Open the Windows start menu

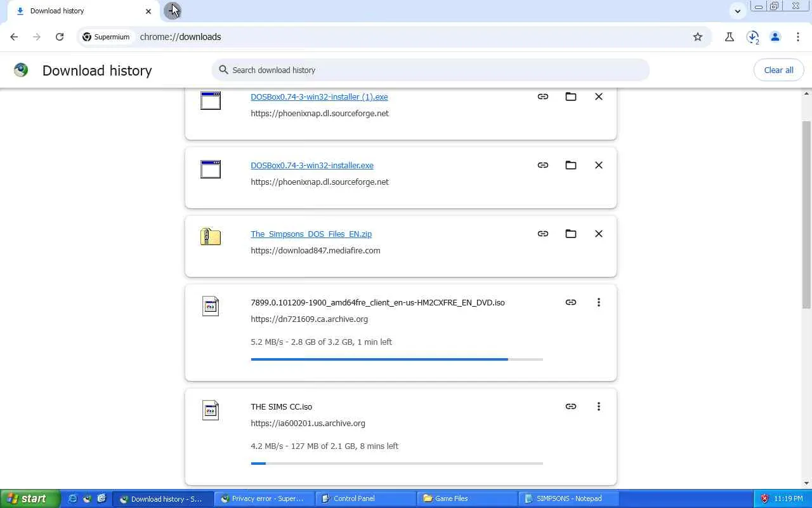(x=30, y=498)
